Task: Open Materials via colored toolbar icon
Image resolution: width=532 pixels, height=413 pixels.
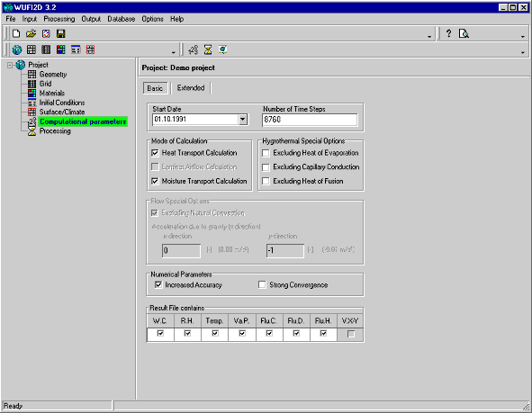Action: [60, 49]
